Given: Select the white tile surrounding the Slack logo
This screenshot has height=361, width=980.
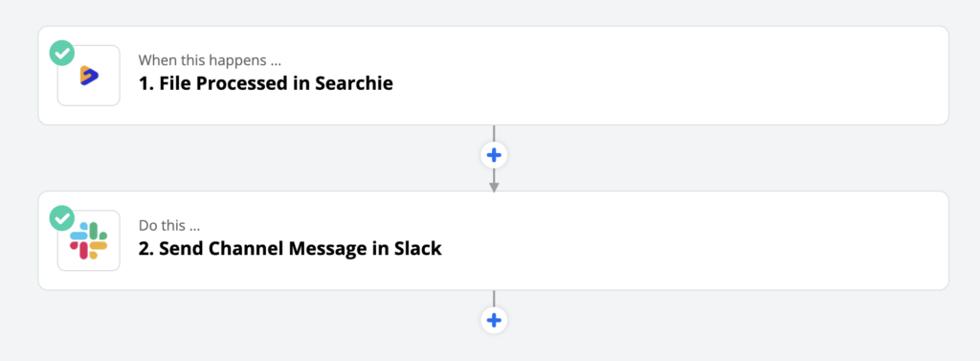Looking at the screenshot, I should click(x=89, y=241).
